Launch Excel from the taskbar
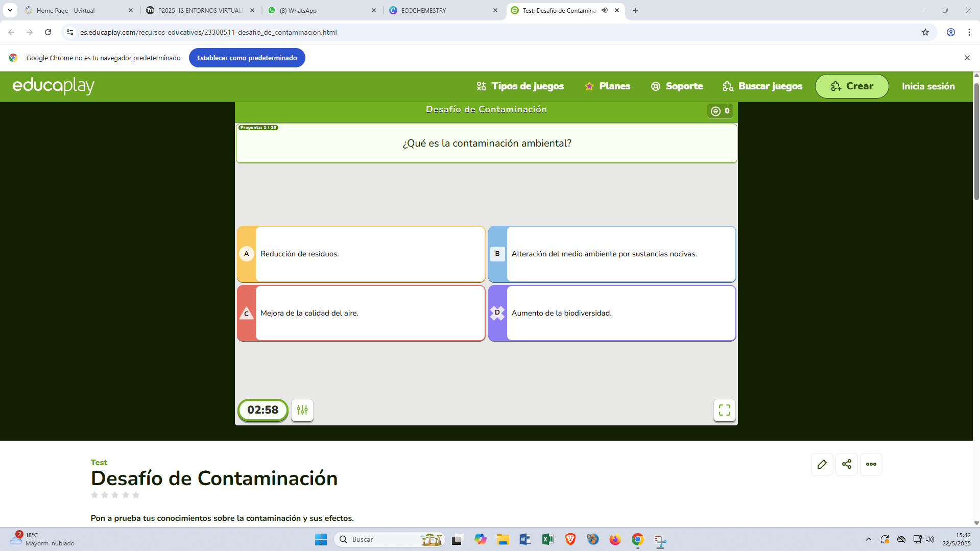 click(x=547, y=539)
